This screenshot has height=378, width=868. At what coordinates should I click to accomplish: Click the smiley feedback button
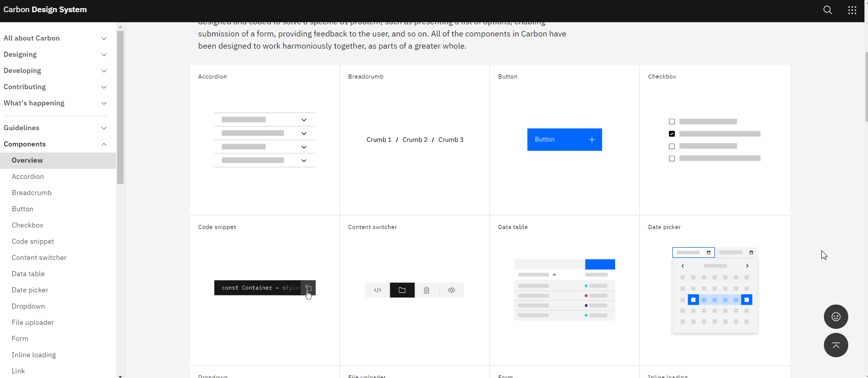pos(836,317)
